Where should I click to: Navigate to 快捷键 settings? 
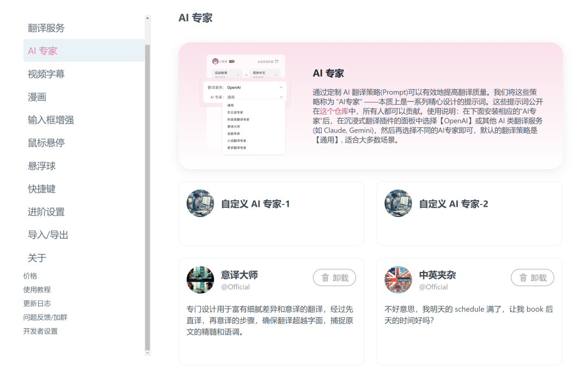tap(42, 189)
